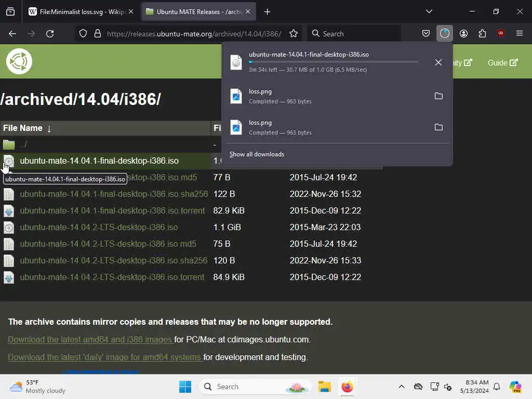View site security padlock details
The width and height of the screenshot is (532, 399).
[x=98, y=34]
